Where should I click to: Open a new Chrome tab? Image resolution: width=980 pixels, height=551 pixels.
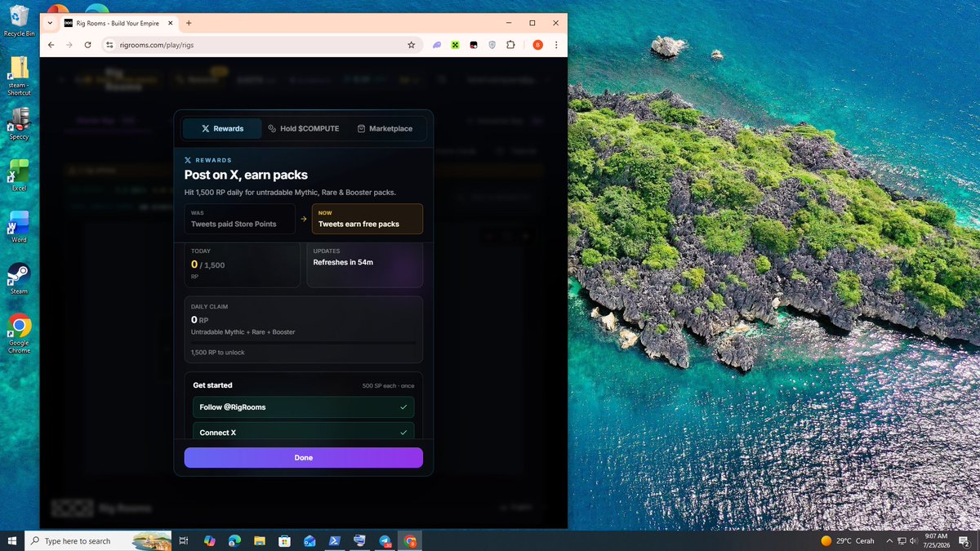(x=189, y=23)
